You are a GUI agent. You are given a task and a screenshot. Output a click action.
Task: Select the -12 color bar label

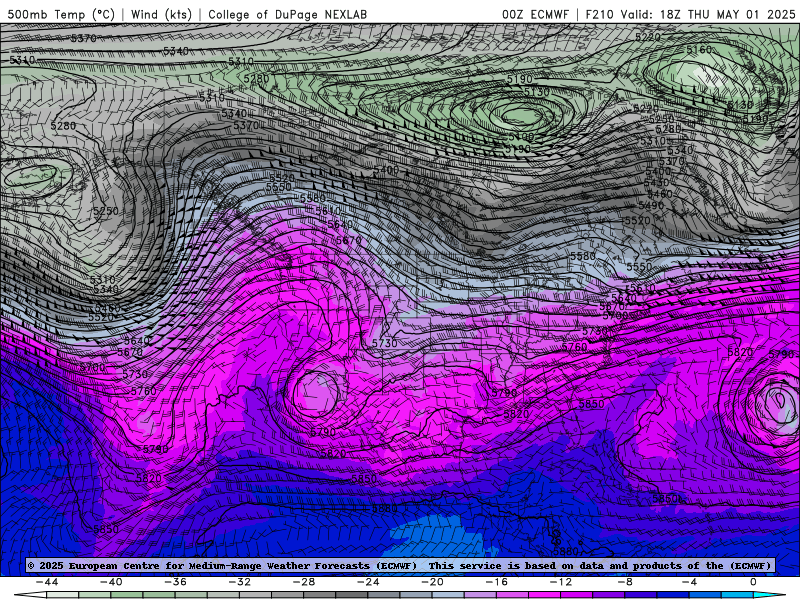pos(561,582)
